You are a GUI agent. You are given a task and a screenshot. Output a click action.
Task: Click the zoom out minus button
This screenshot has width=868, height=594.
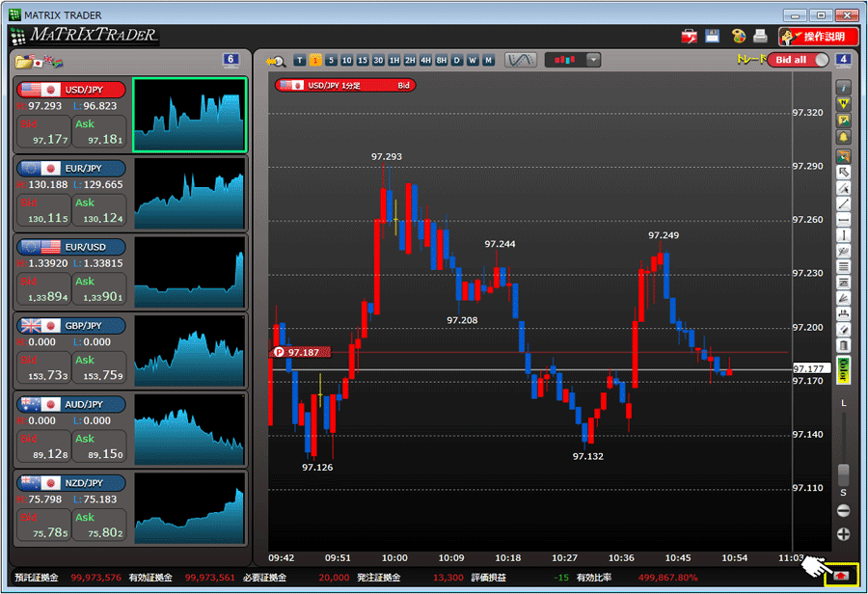[843, 510]
